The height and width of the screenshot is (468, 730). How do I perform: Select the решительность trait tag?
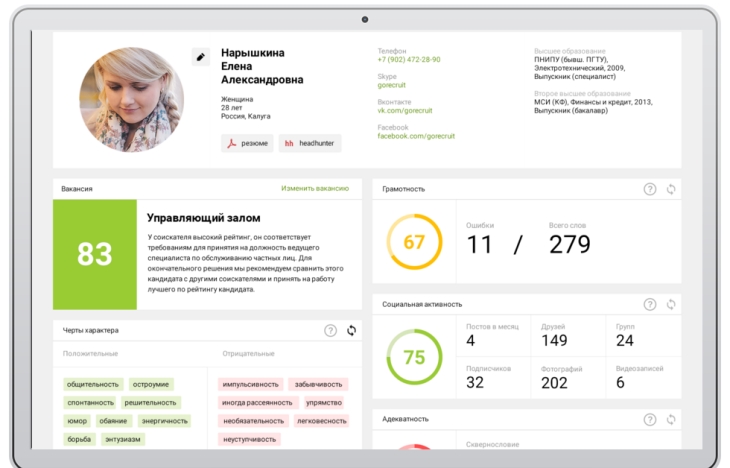[x=150, y=402]
